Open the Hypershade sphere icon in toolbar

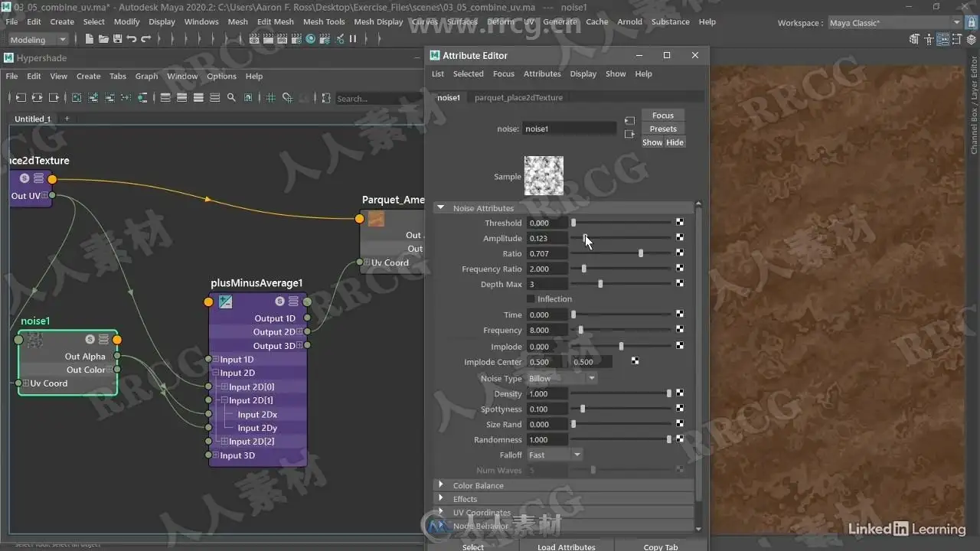click(310, 38)
